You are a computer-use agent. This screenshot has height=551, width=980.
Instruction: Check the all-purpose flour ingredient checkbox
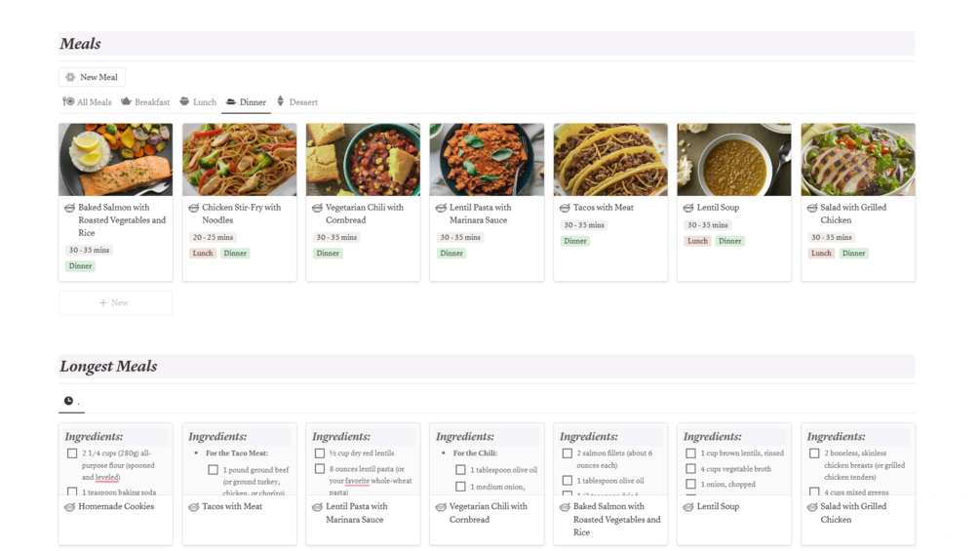click(72, 453)
